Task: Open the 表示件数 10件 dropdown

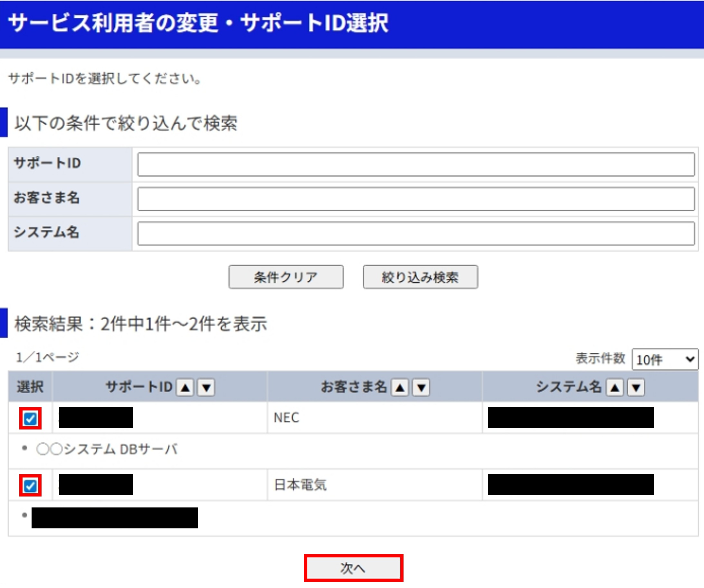Action: [x=665, y=359]
